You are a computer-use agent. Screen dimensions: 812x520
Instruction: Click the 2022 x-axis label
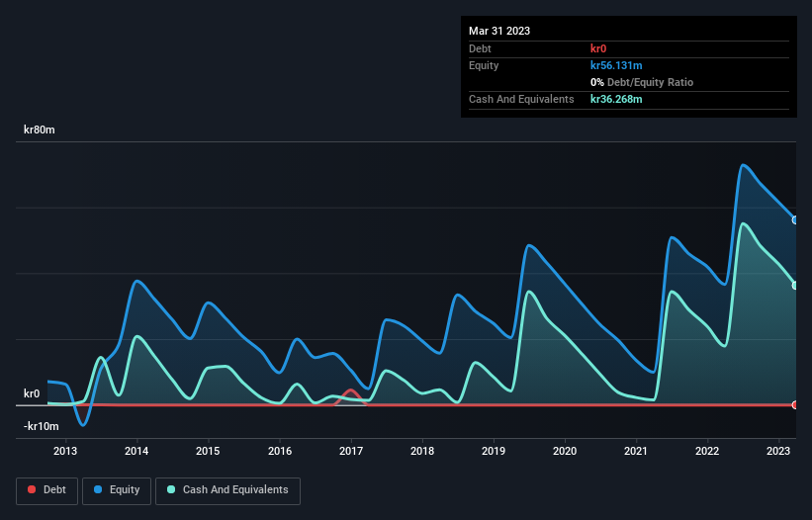(707, 451)
